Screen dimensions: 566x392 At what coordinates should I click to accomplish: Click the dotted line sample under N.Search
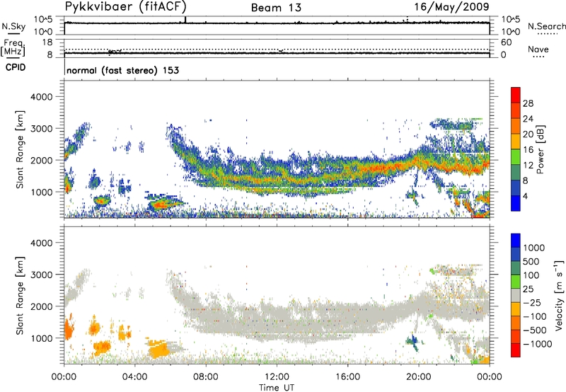(x=547, y=34)
